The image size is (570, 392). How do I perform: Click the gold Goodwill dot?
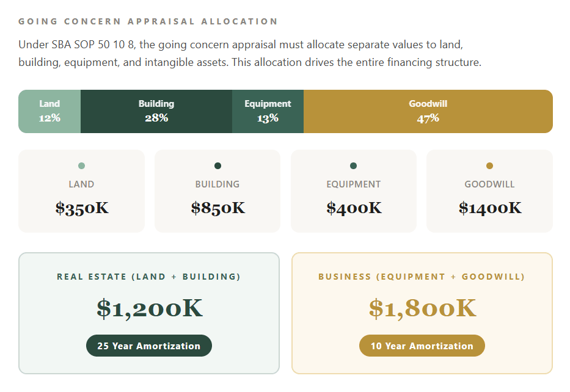tap(489, 166)
